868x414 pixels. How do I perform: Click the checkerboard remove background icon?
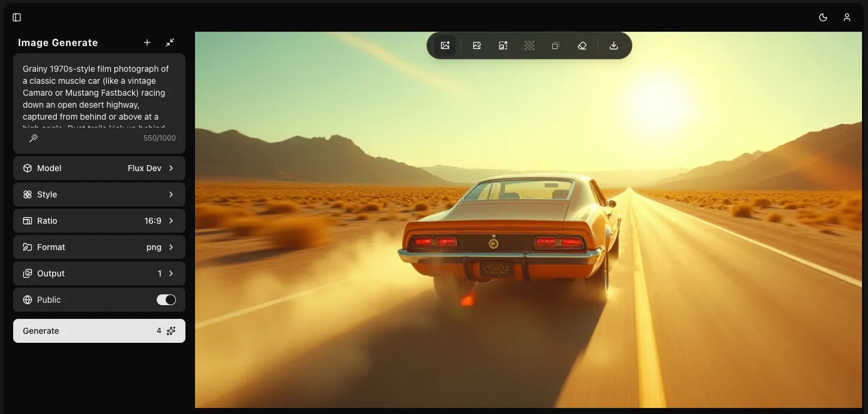(x=529, y=45)
